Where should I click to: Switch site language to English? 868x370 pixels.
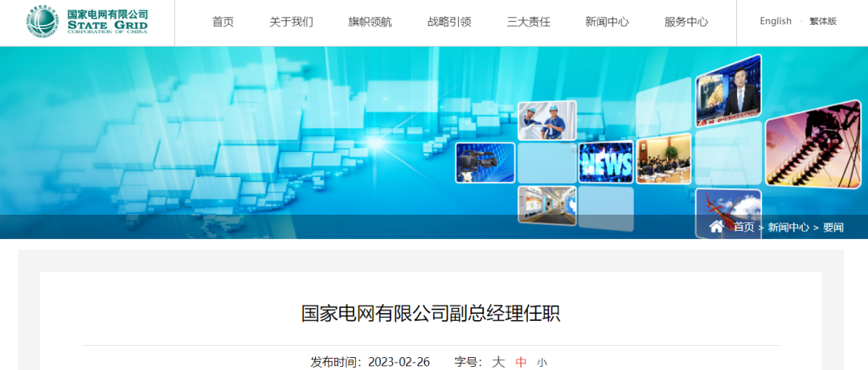coord(776,22)
